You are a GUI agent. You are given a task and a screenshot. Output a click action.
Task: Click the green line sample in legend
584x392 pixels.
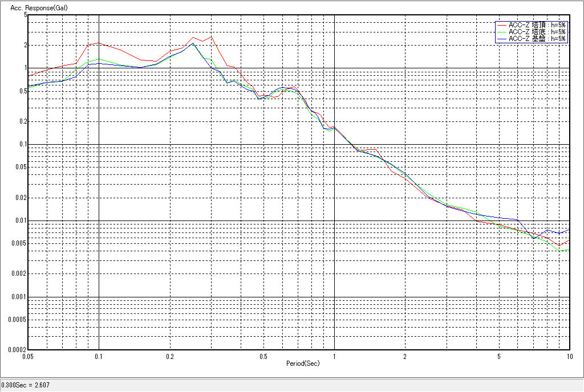(502, 32)
